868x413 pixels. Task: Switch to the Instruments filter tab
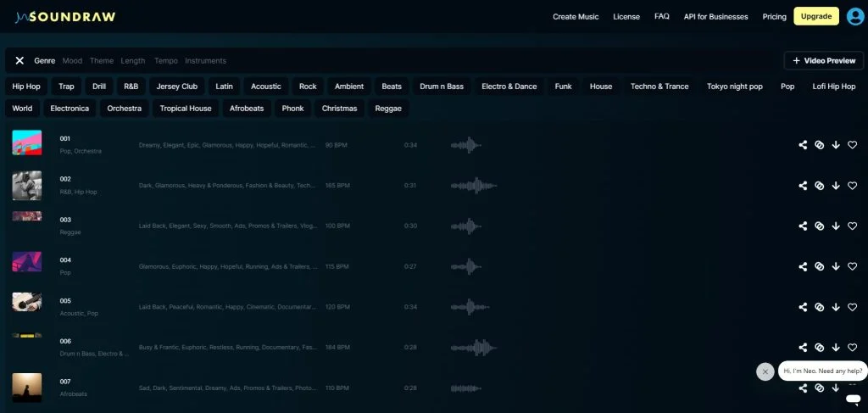click(x=205, y=60)
